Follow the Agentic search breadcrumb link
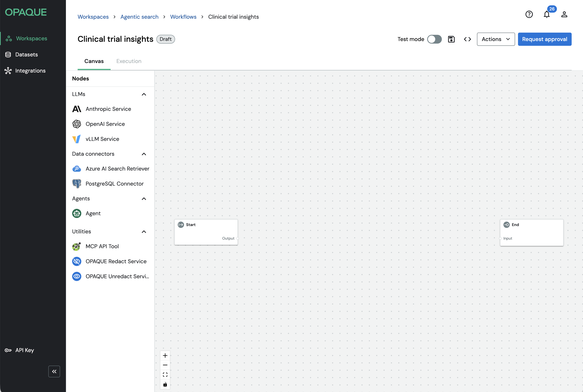Screen dimensions: 583x392 point(139,17)
